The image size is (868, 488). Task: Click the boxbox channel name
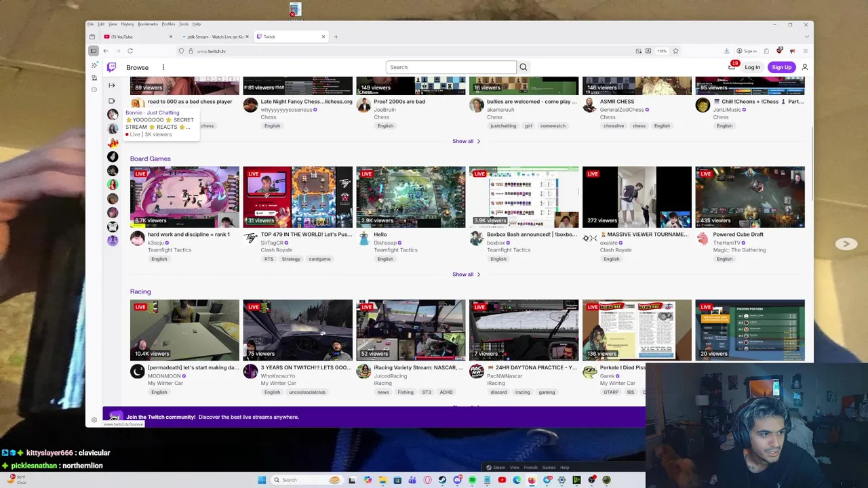496,243
